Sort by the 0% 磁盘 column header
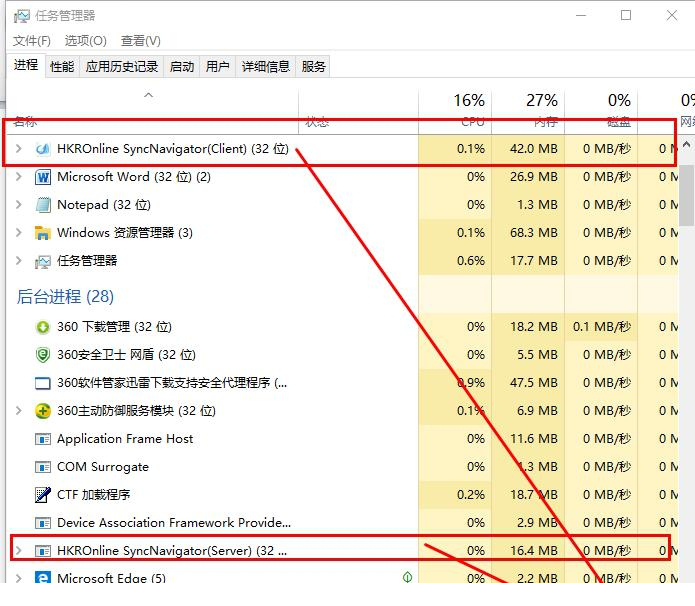This screenshot has height=606, width=695. click(601, 111)
